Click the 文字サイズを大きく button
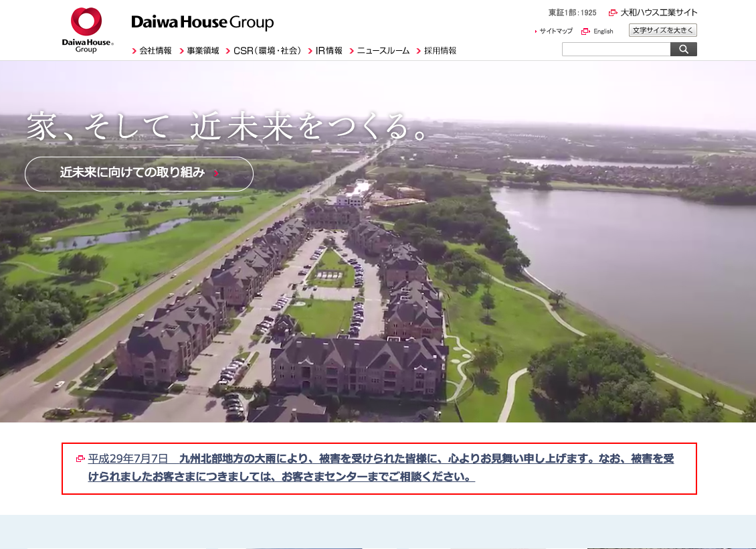This screenshot has width=756, height=549. 662,30
